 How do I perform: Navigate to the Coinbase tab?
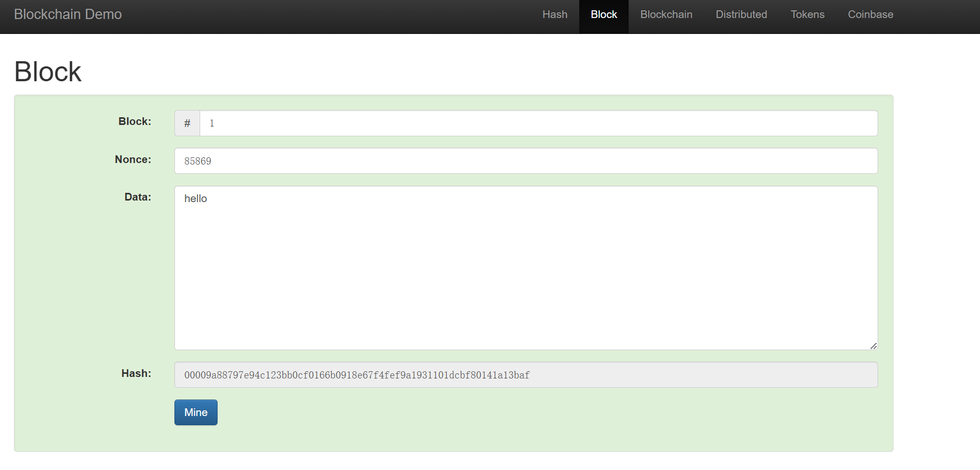tap(870, 14)
